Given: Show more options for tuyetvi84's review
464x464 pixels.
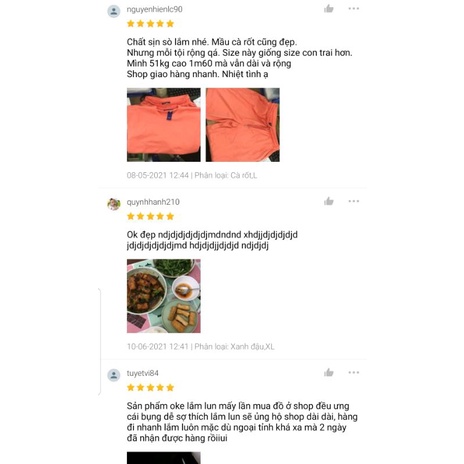Looking at the screenshot, I should pyautogui.click(x=354, y=373).
